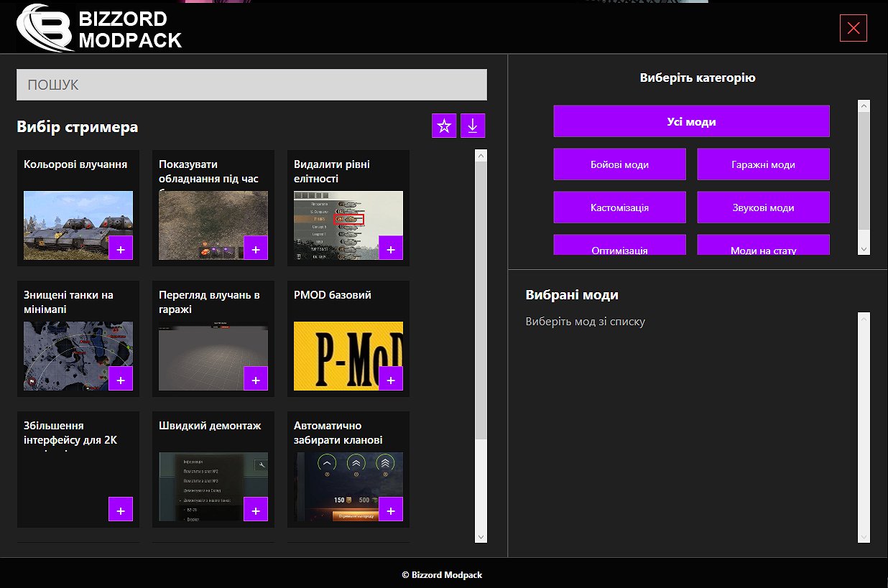Choose the Моди на стату category

click(x=763, y=246)
